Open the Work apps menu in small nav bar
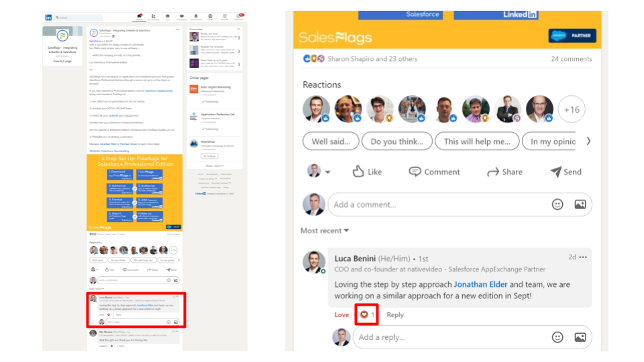 click(224, 17)
